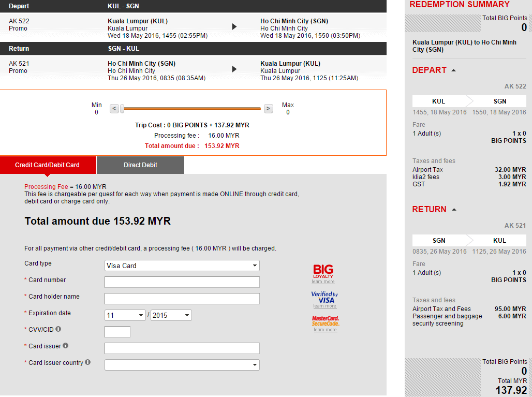Viewport: 532px width, 397px height.
Task: Open the Card type dropdown
Action: click(x=182, y=266)
